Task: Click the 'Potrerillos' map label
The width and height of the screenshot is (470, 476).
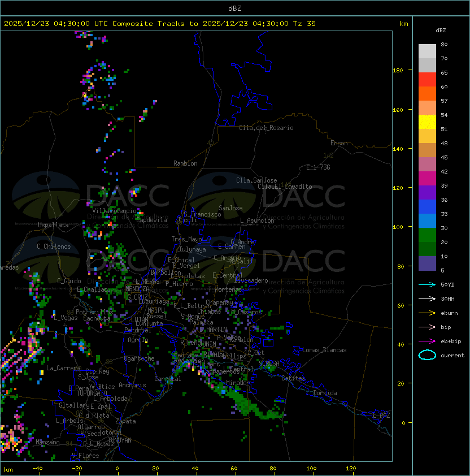Action: [x=94, y=312]
